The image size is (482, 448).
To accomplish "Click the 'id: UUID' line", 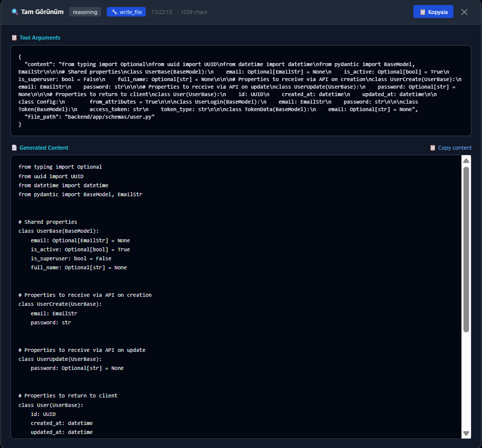I will (x=43, y=414).
